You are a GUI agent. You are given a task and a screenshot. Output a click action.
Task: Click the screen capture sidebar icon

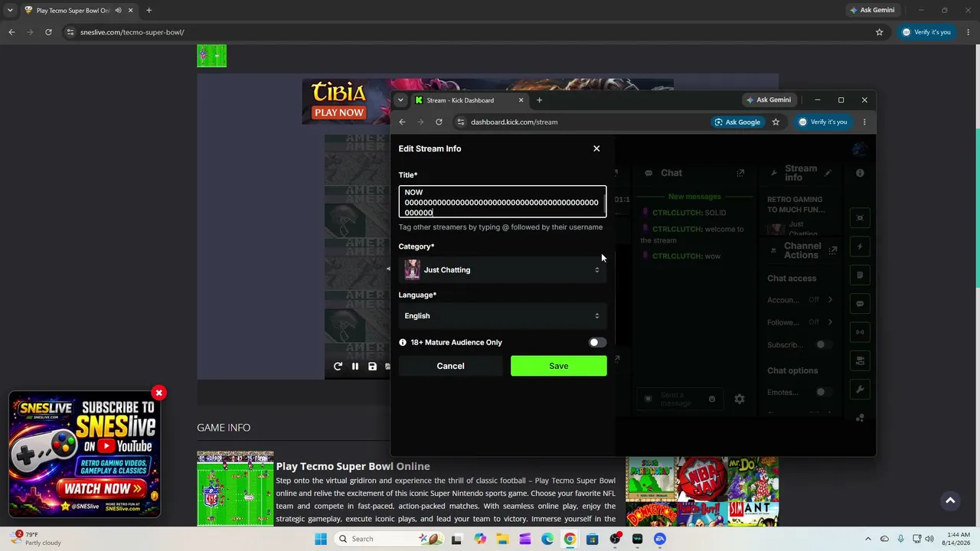(860, 218)
